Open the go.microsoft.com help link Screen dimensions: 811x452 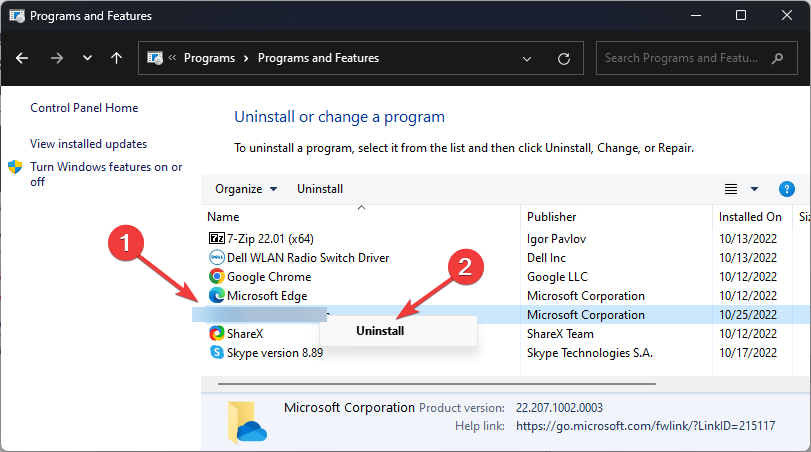645,426
